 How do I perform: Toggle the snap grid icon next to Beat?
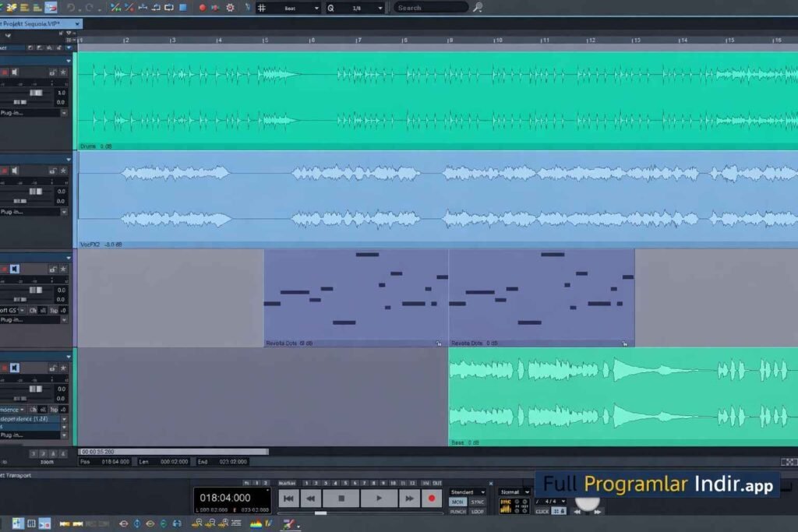point(262,8)
